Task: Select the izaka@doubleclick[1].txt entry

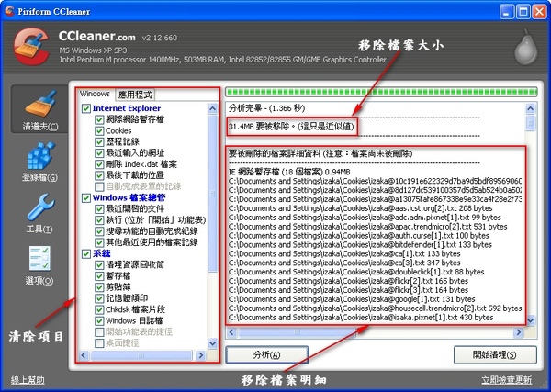Action: click(356, 273)
